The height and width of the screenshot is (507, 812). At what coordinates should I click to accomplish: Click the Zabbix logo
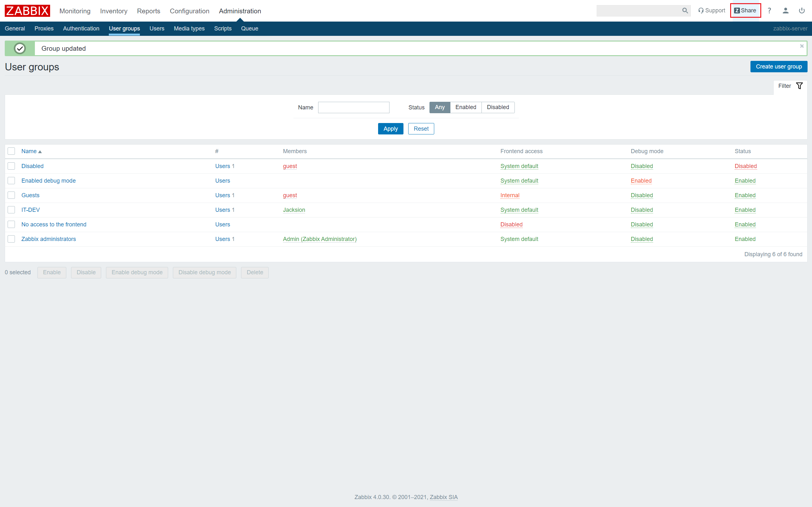tap(27, 10)
